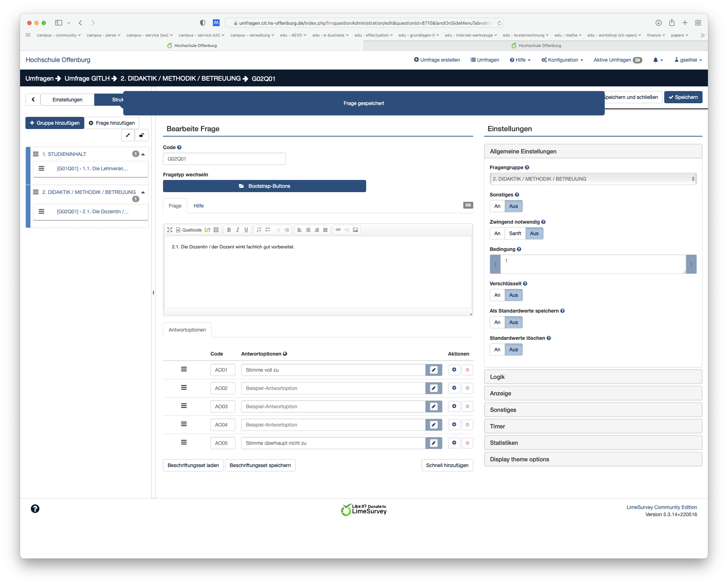Click the Insert image icon in the editor
Image resolution: width=728 pixels, height=585 pixels.
[x=355, y=230]
